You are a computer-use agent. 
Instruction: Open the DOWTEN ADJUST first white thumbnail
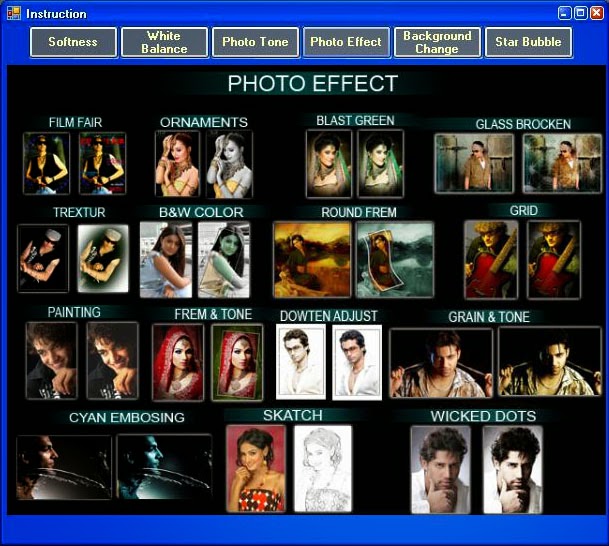[x=301, y=362]
